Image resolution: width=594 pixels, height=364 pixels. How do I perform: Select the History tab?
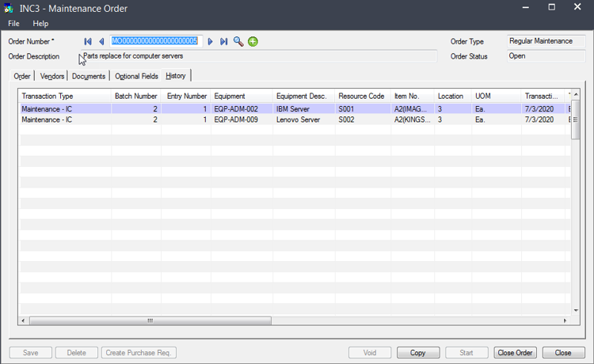176,76
